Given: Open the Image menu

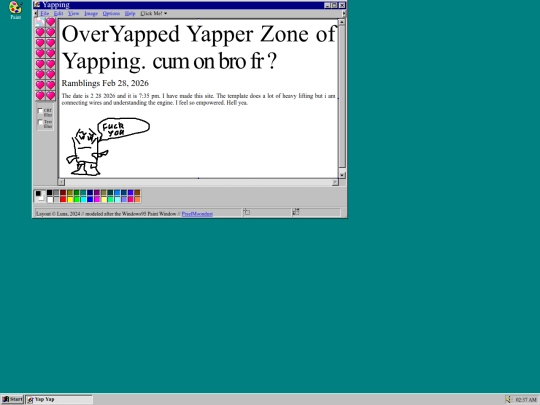Looking at the screenshot, I should pos(91,13).
